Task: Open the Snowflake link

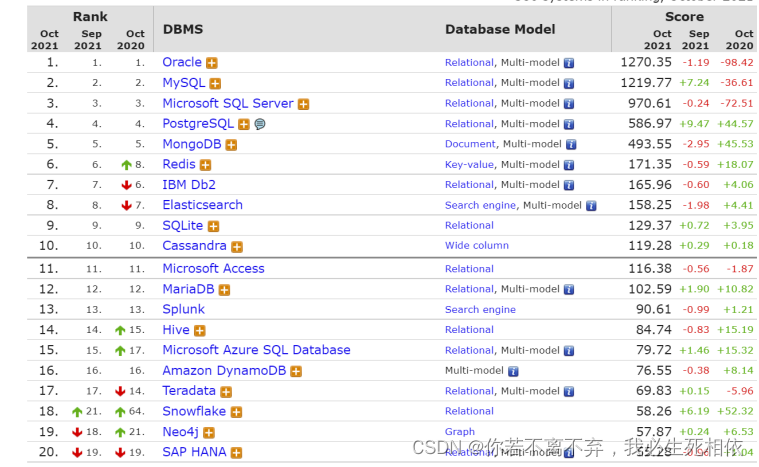Action: (194, 411)
